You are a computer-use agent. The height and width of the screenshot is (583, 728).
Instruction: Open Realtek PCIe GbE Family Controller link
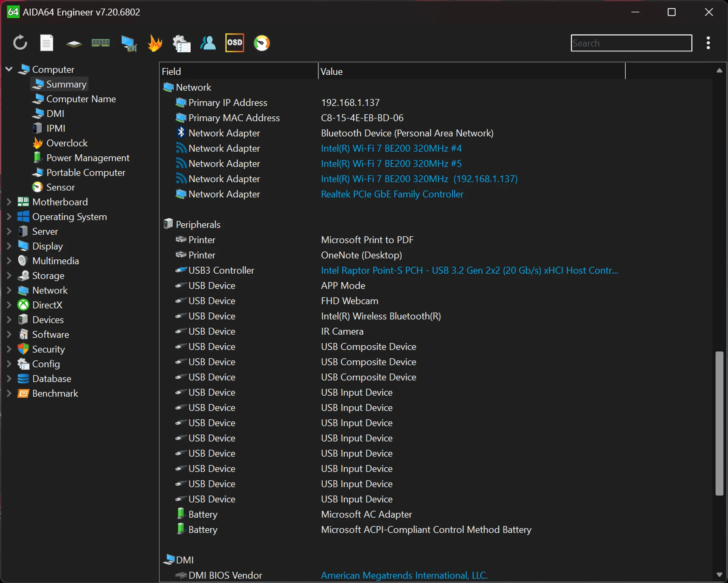click(x=392, y=194)
